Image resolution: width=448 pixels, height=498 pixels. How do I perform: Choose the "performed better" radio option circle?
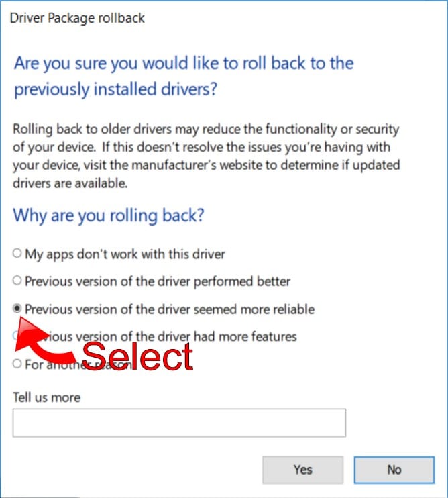coord(17,281)
